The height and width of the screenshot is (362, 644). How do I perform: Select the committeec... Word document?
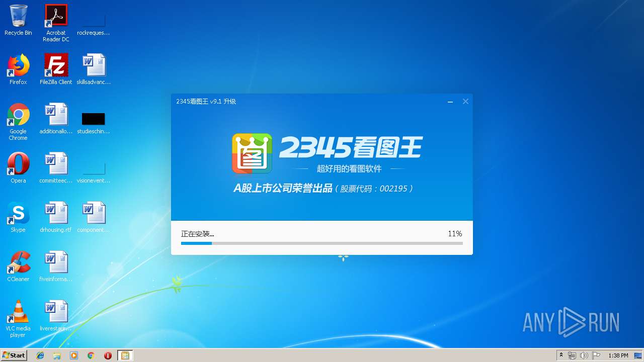(x=56, y=168)
